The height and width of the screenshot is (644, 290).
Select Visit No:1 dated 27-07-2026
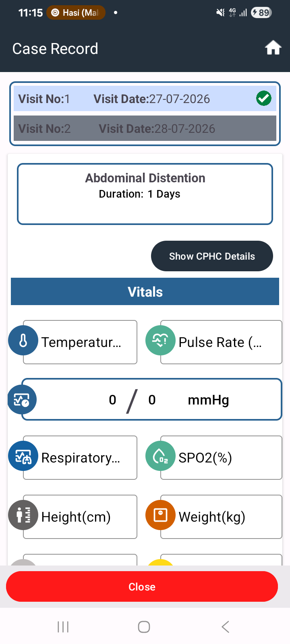point(145,99)
